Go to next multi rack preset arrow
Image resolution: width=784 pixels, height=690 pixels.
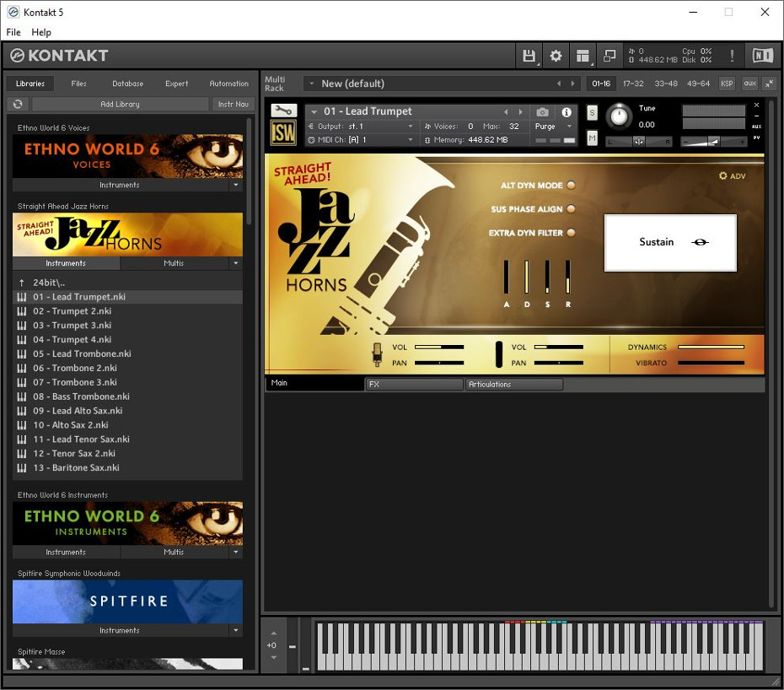pos(572,84)
